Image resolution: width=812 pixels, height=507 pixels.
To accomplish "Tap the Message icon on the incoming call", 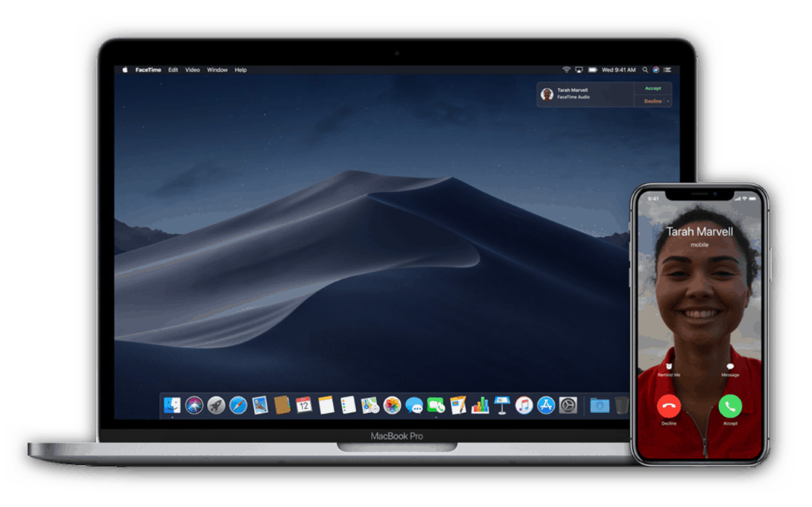I will click(729, 367).
